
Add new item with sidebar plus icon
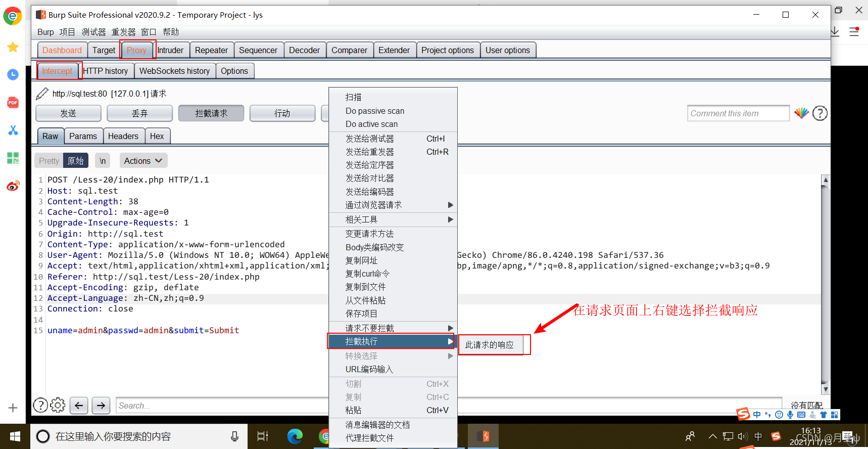coord(13,408)
